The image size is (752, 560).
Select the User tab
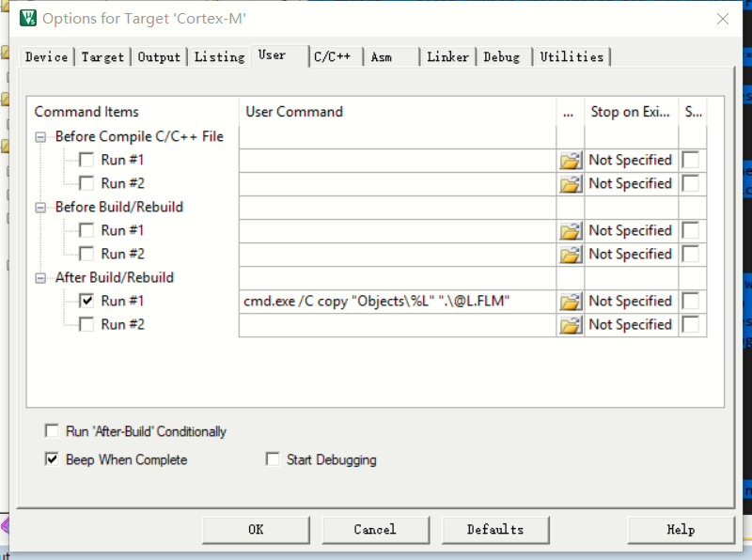[x=279, y=55]
